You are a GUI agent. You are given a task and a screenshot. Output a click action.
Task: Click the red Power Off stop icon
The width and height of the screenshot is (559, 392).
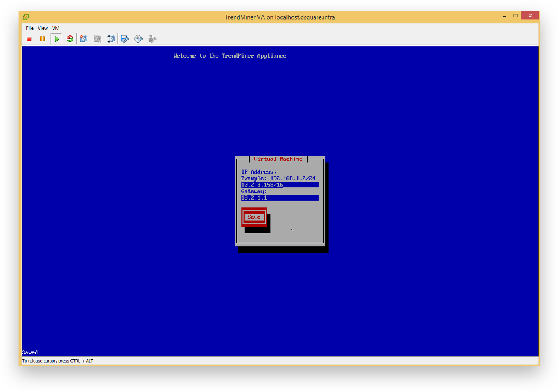click(29, 39)
